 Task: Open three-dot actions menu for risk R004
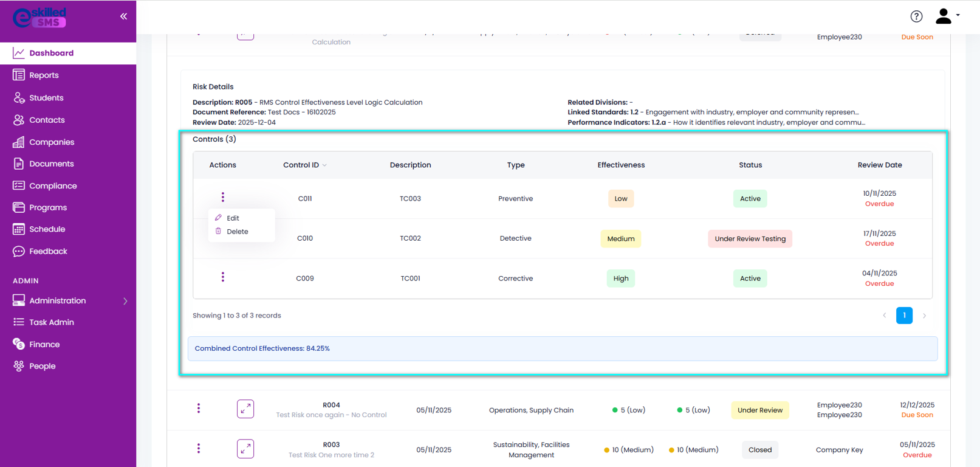[199, 409]
